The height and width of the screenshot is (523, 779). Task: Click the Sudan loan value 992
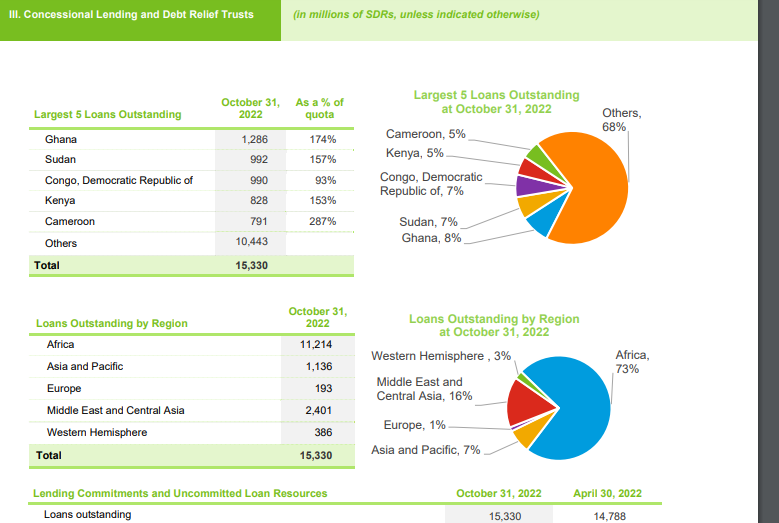click(x=258, y=160)
